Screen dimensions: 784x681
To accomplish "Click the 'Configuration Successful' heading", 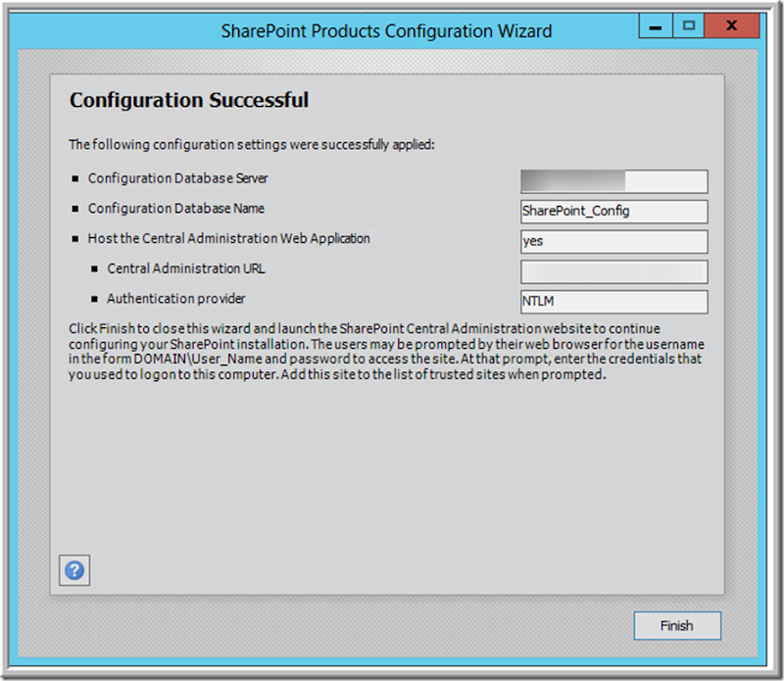I will (x=189, y=100).
